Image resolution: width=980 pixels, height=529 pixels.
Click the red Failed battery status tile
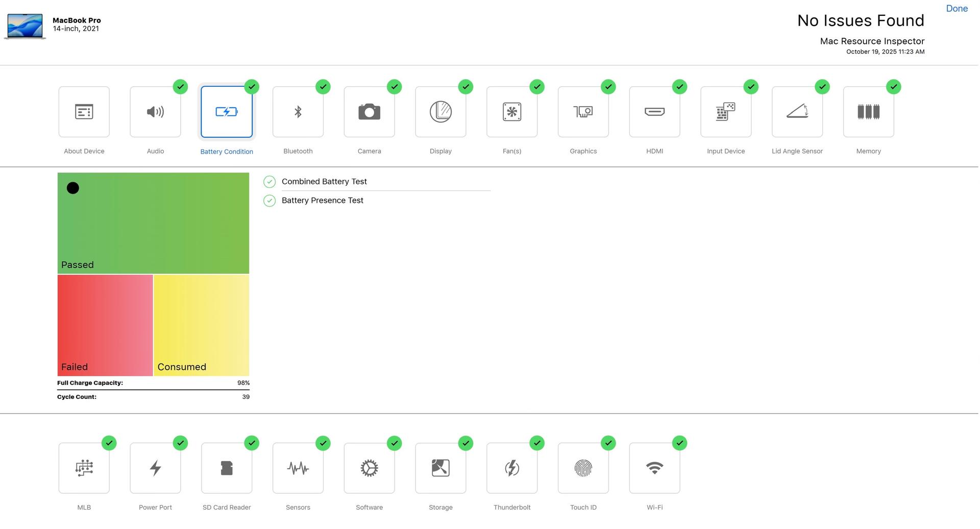point(105,325)
